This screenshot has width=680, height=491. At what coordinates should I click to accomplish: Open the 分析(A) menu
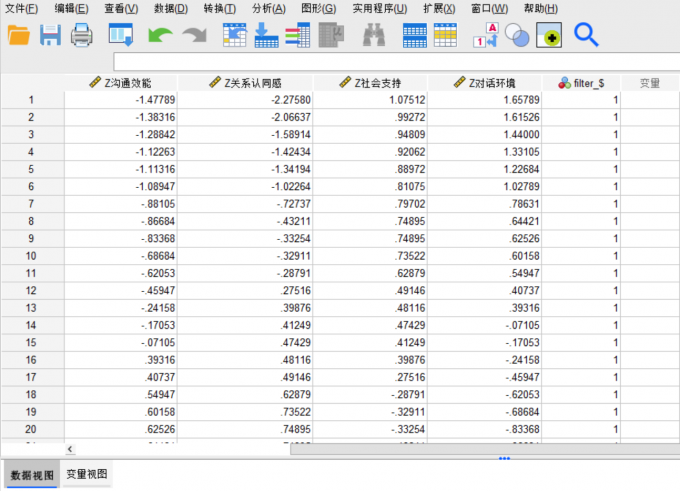[x=268, y=9]
